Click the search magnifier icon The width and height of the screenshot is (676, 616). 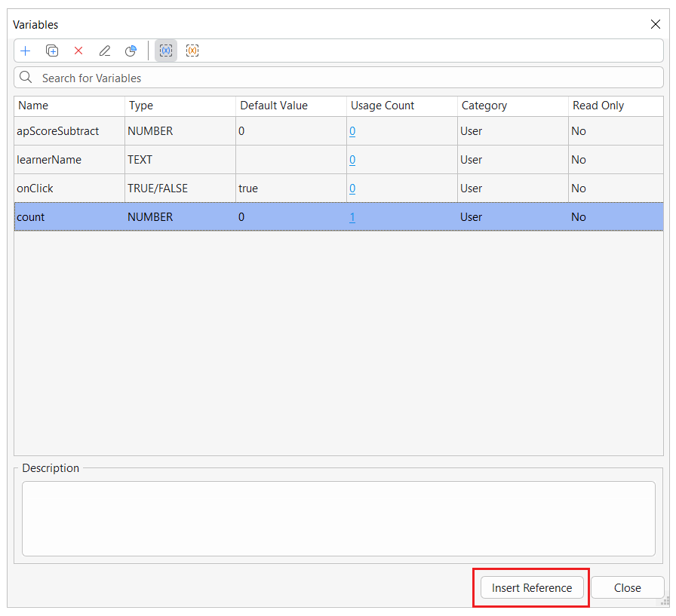pos(26,78)
